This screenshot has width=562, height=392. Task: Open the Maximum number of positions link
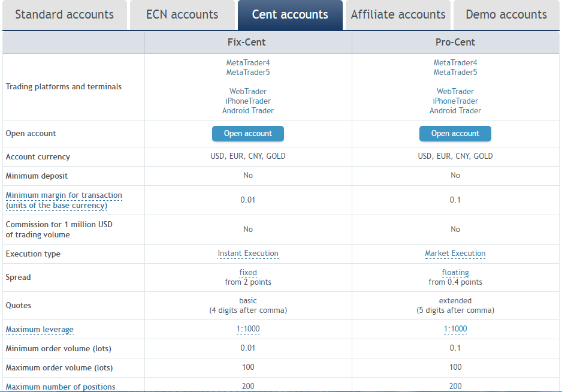coord(61,387)
